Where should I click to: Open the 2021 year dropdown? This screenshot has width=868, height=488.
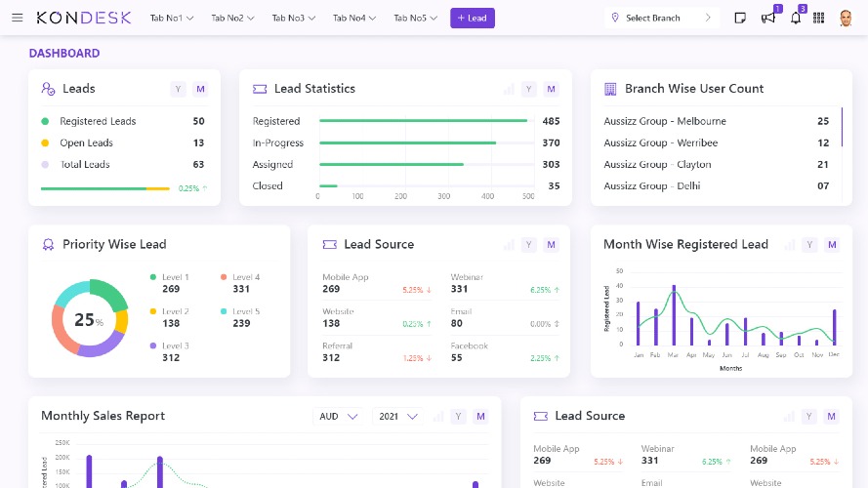[x=398, y=416]
